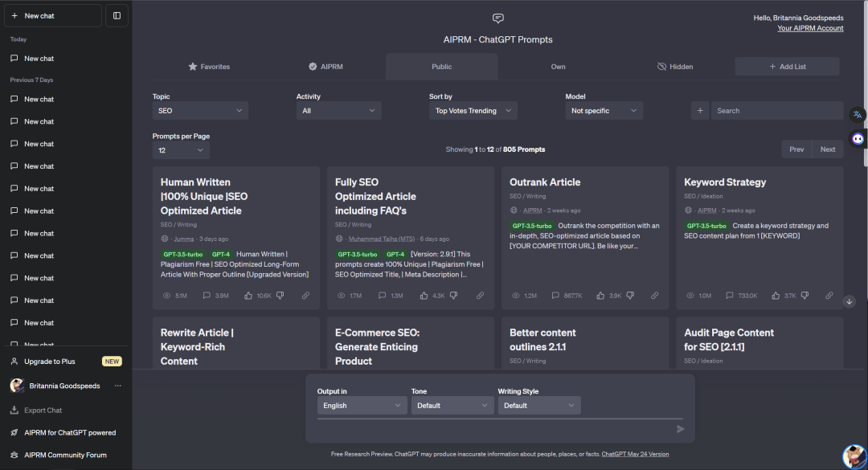Thumbs up the Human Written article prompt

[x=249, y=296]
